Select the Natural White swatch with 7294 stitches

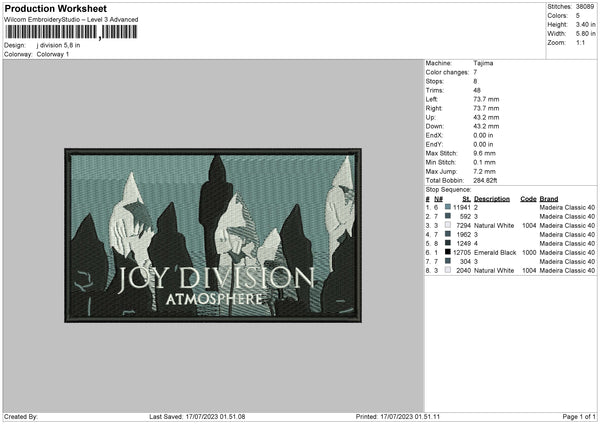click(448, 225)
